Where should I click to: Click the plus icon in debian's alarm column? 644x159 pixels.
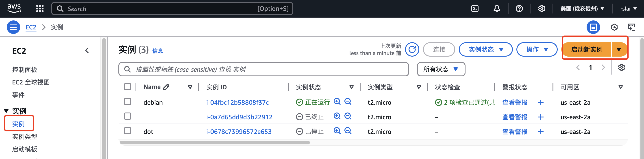pos(540,102)
